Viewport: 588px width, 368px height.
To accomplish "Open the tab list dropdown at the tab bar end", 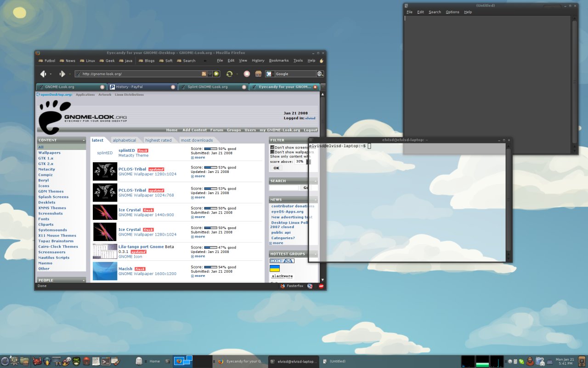I will 323,86.
